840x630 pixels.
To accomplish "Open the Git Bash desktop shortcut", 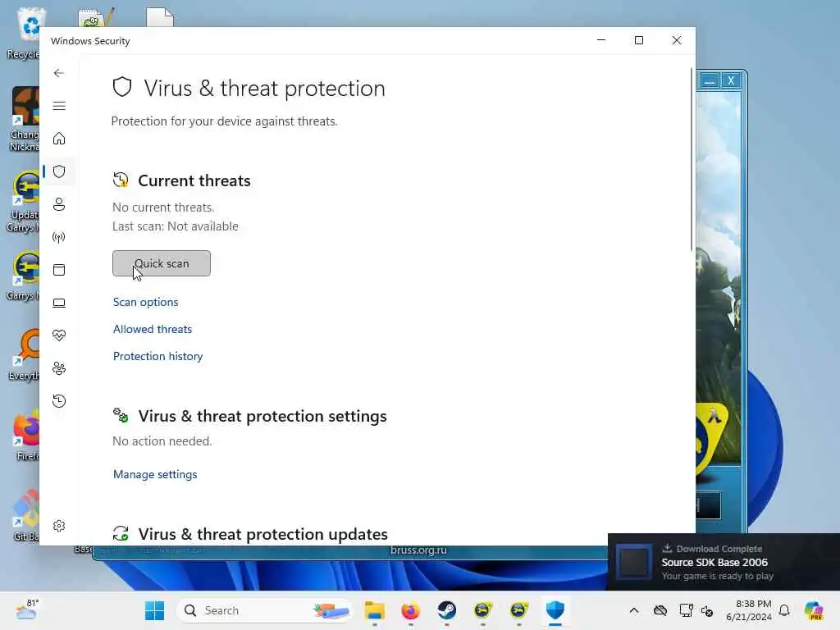I will pos(25,515).
